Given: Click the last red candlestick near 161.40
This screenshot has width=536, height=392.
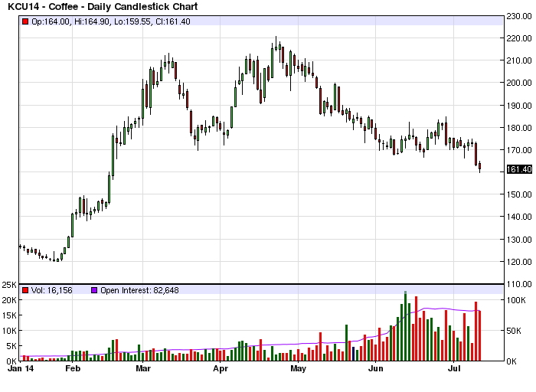Looking at the screenshot, I should [480, 166].
